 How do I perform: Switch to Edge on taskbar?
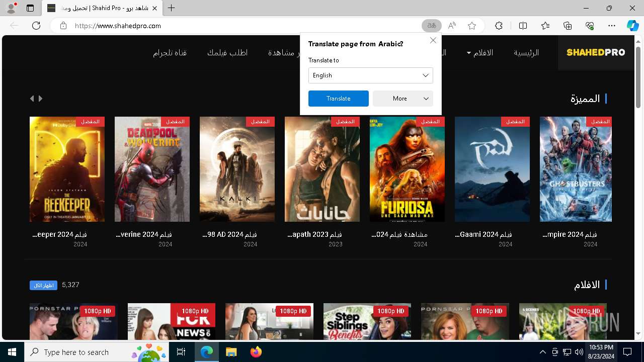(x=206, y=352)
